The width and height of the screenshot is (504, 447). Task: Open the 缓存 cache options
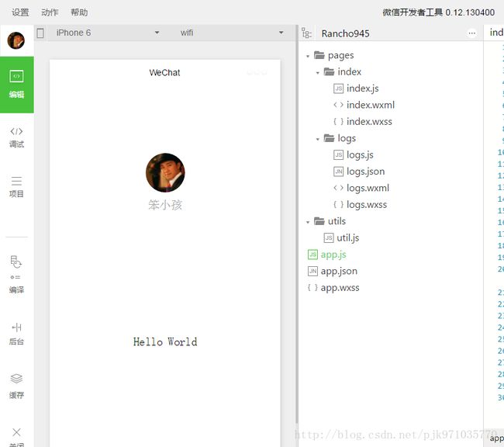coord(16,386)
